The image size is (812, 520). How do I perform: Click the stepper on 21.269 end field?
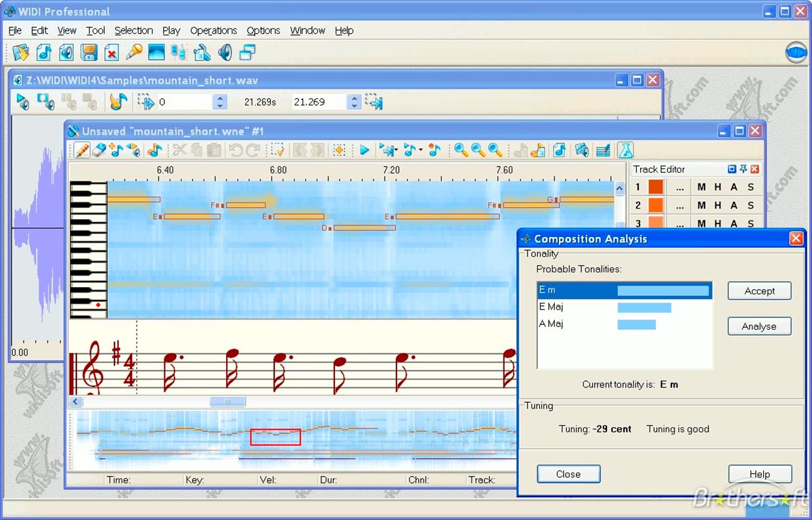(353, 102)
